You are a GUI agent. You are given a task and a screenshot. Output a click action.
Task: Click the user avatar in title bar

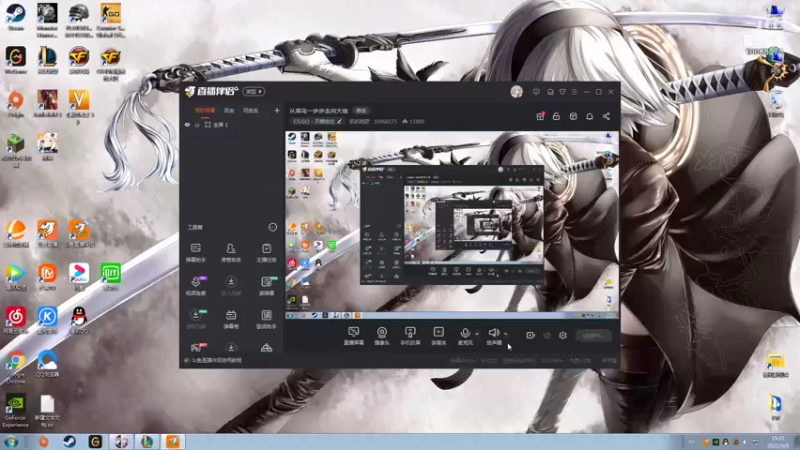click(516, 92)
